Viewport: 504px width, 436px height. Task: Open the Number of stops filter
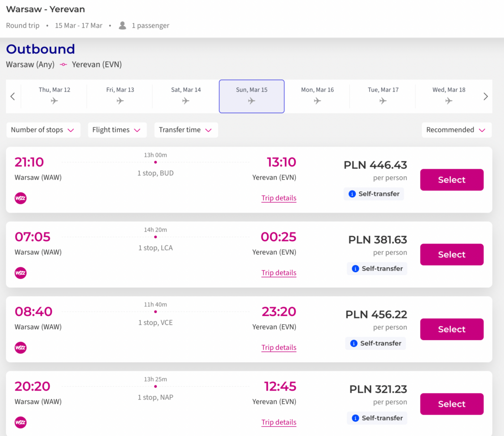(x=43, y=130)
